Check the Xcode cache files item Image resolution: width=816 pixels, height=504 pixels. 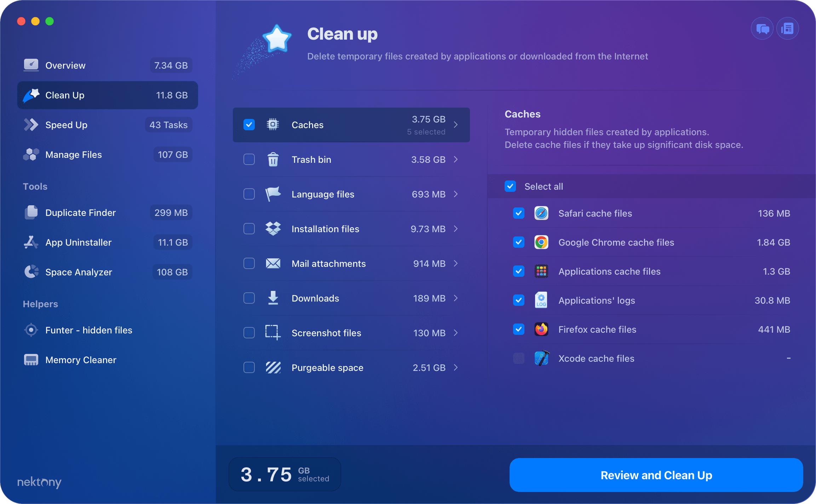click(519, 358)
